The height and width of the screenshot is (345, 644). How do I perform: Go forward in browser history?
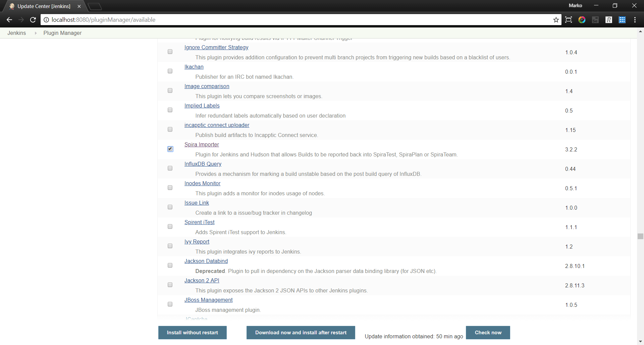(21, 20)
